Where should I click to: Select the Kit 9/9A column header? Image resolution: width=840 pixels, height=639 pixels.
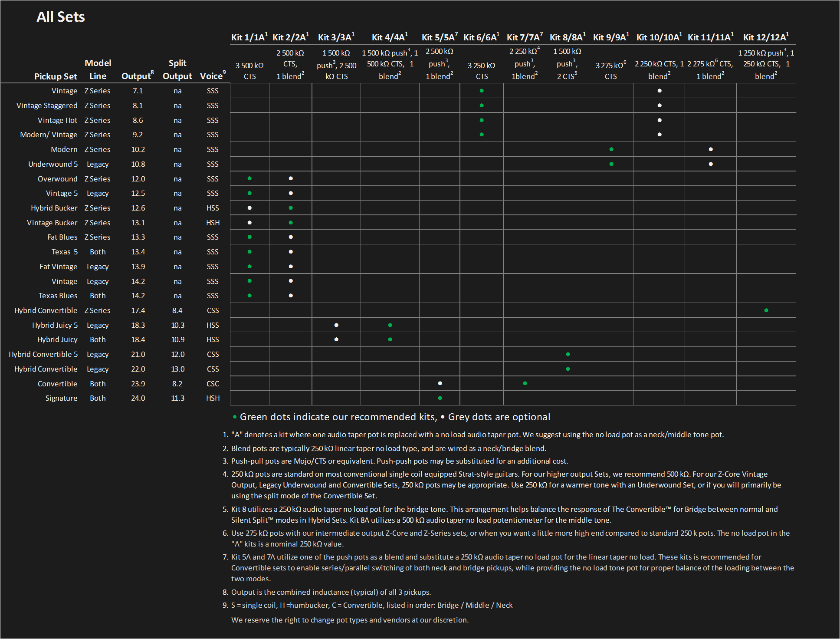[x=611, y=37]
